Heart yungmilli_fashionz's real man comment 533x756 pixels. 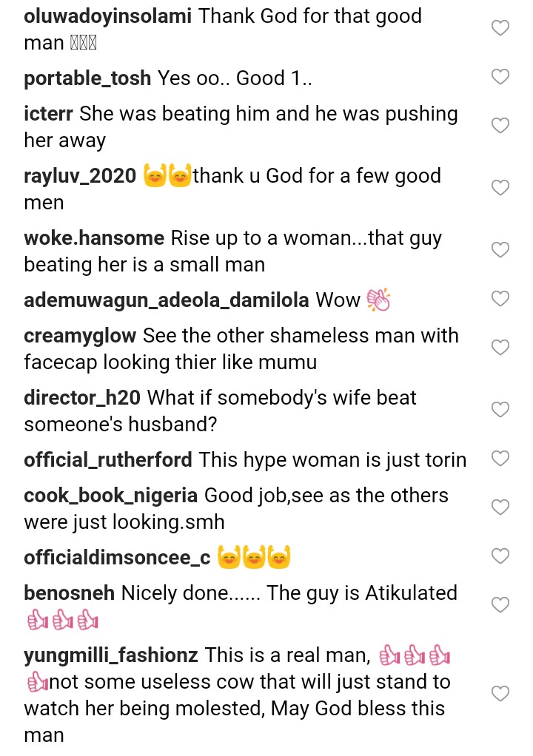tap(500, 694)
